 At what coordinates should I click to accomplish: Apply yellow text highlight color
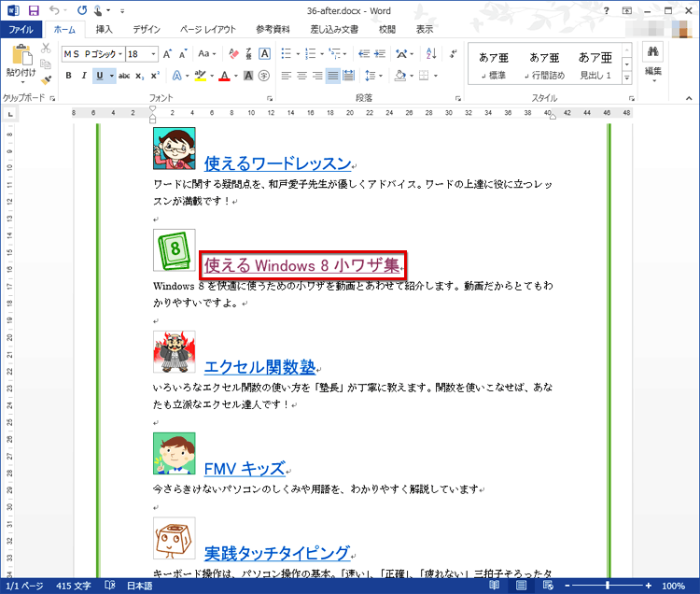201,76
